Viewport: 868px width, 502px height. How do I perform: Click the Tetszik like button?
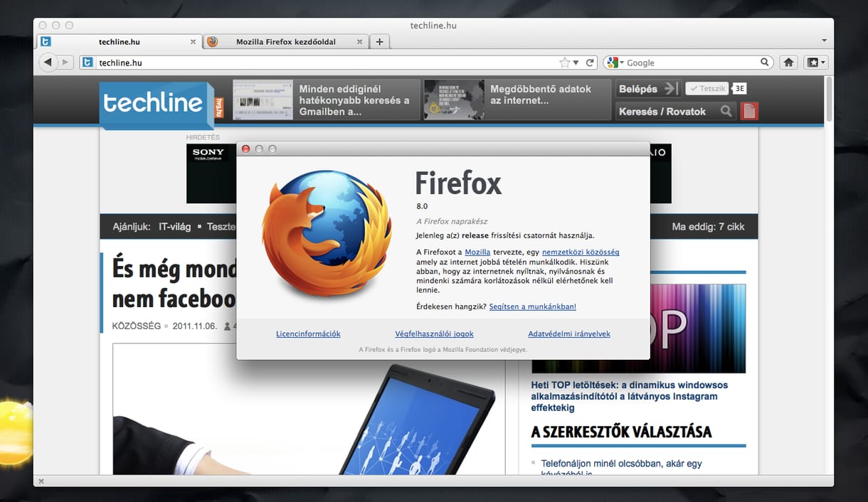[706, 89]
